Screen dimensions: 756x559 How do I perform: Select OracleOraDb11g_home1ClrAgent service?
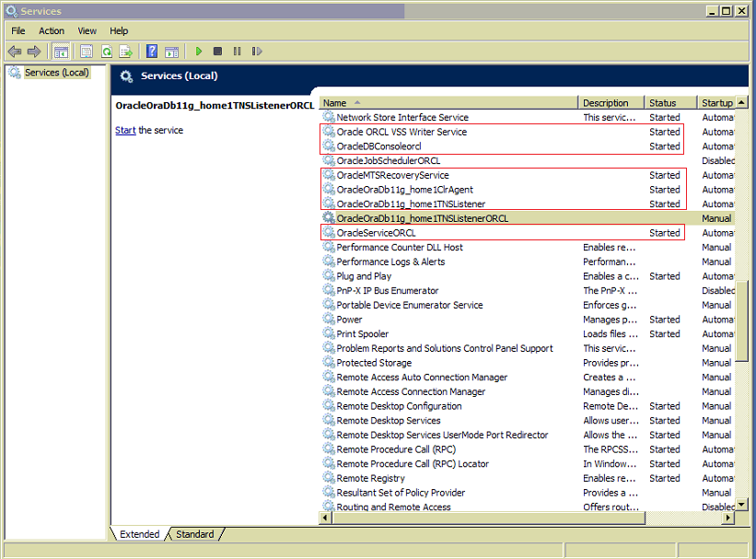pyautogui.click(x=404, y=190)
